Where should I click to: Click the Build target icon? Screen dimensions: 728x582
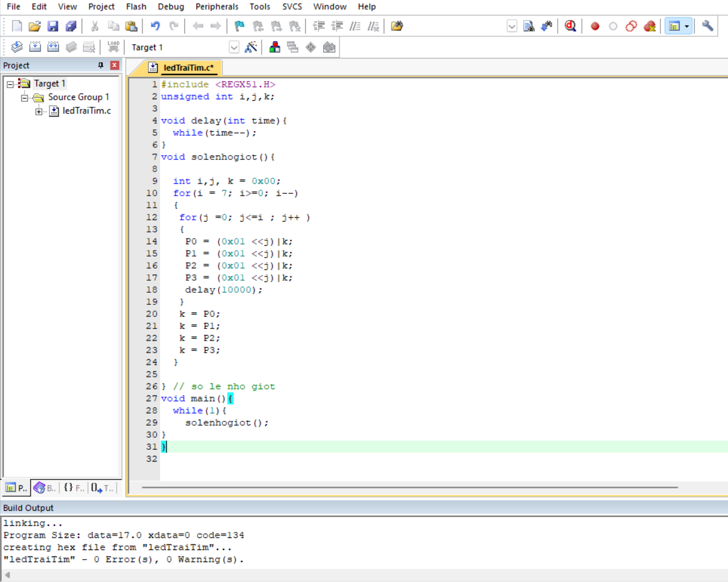(x=34, y=47)
